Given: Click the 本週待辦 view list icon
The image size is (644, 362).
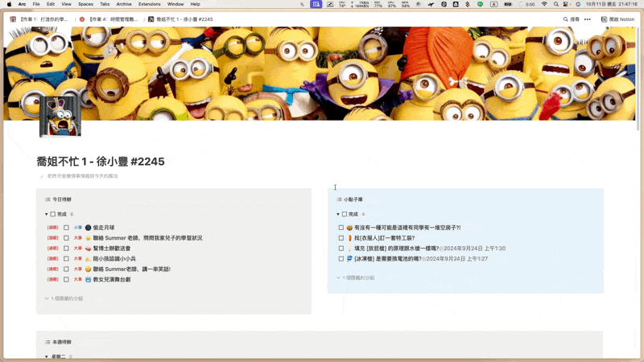Looking at the screenshot, I should click(47, 342).
